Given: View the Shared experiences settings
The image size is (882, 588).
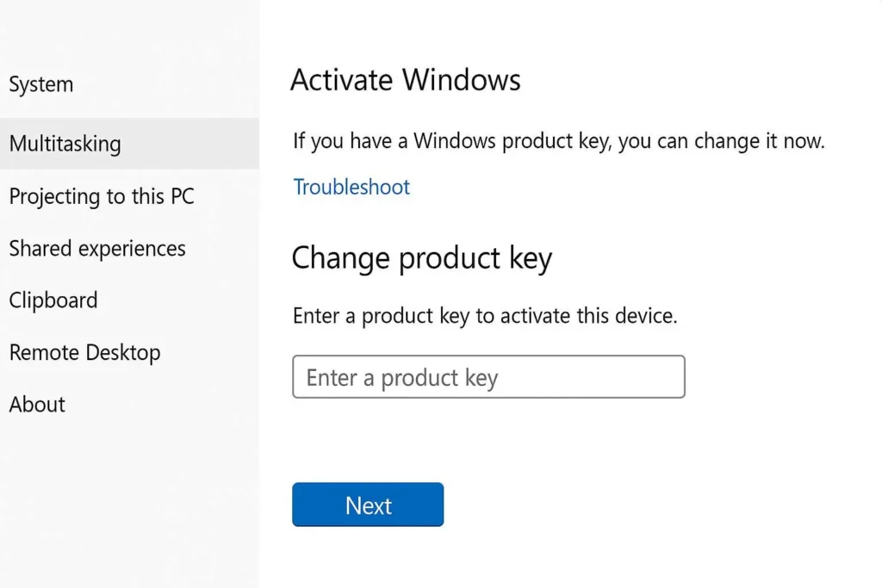Looking at the screenshot, I should [x=96, y=249].
